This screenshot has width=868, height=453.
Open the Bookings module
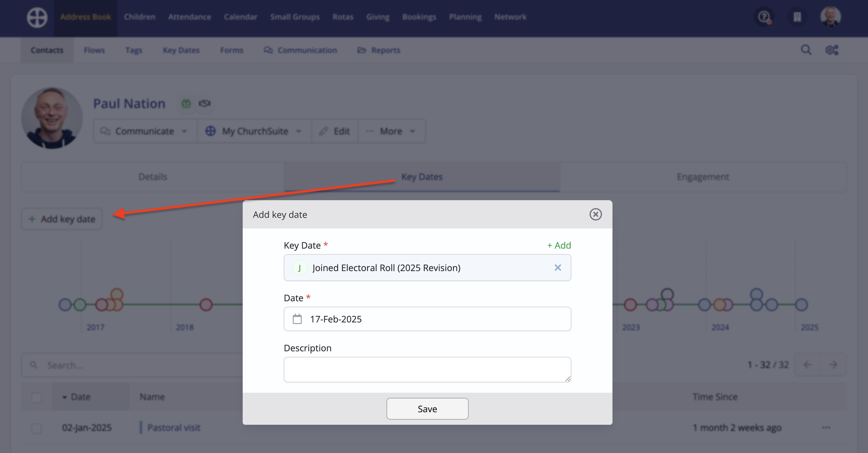(x=419, y=17)
